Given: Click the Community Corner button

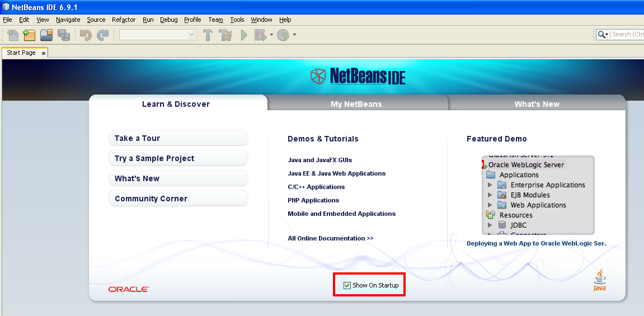Looking at the screenshot, I should [x=178, y=198].
